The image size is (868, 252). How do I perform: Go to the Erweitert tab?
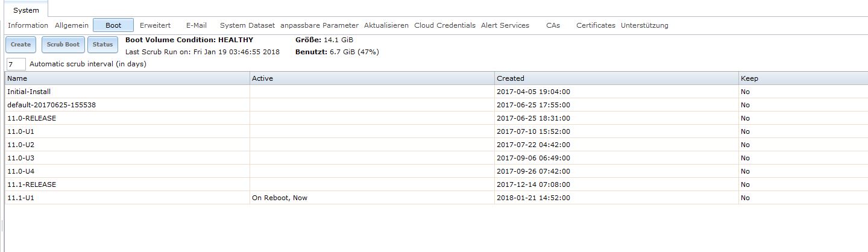(155, 25)
